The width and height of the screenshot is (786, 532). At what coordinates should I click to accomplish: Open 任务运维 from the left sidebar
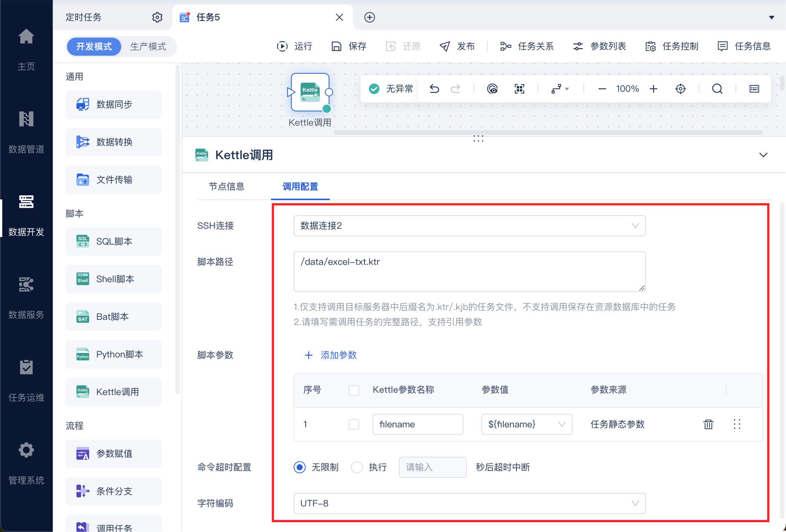click(x=26, y=380)
